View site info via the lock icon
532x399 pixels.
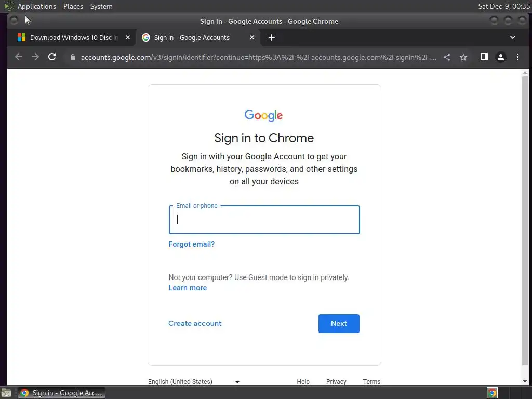pyautogui.click(x=72, y=57)
